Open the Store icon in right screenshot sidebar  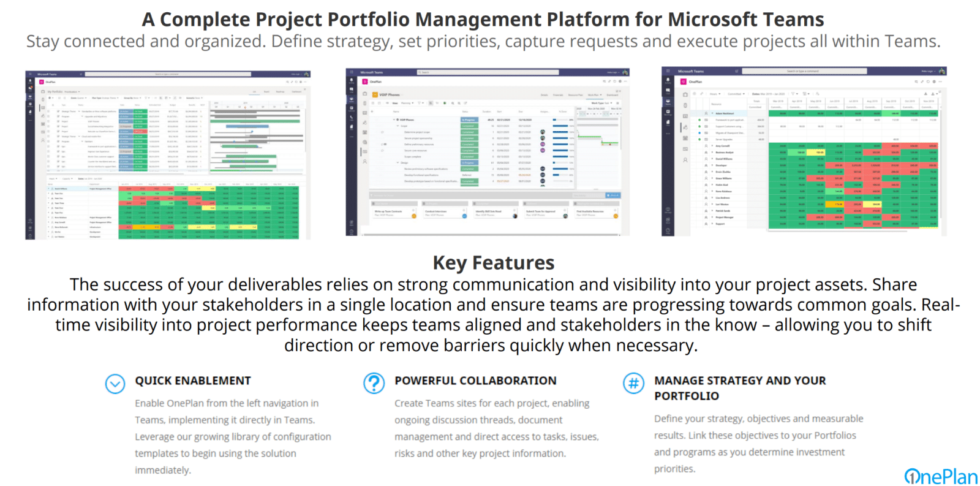point(668,220)
